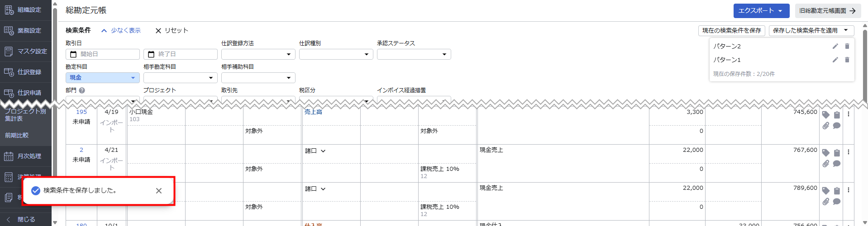Viewport: 868px width, 226px height.
Task: Expand the 承認ステータス dropdown
Action: (x=414, y=54)
